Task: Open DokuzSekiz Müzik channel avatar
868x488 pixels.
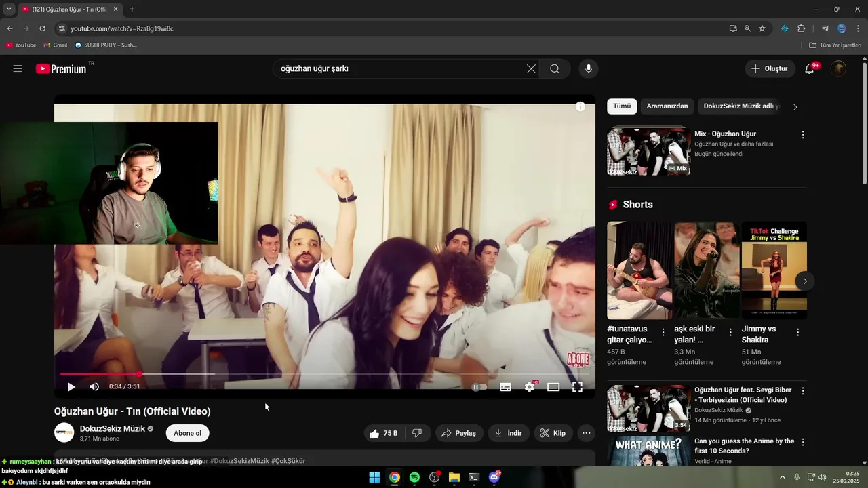Action: pyautogui.click(x=64, y=433)
